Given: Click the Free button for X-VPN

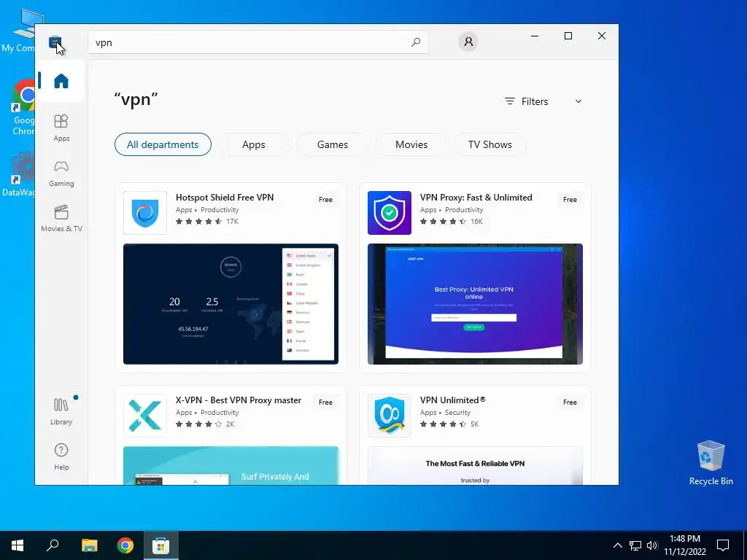Looking at the screenshot, I should coord(325,402).
